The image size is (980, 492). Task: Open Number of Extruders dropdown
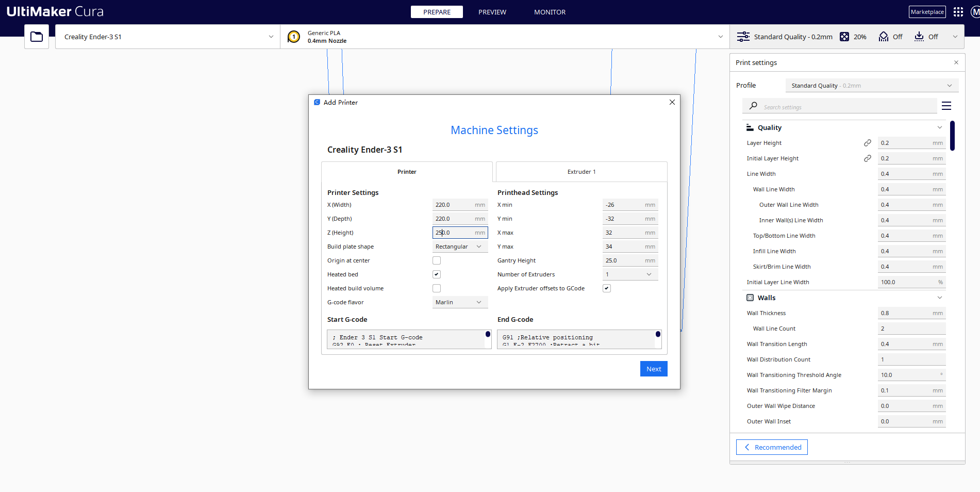click(x=630, y=274)
